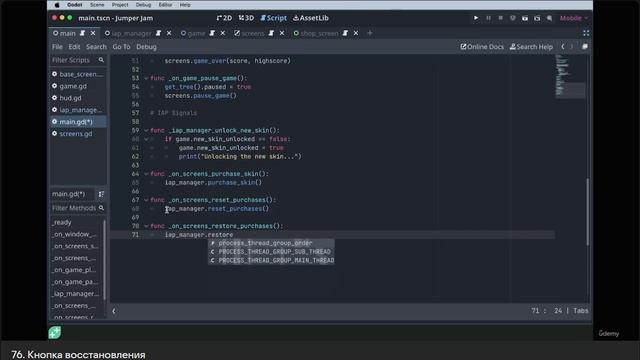Go to previous edited document arrow
Screen dimensions: 640x360
(563, 47)
